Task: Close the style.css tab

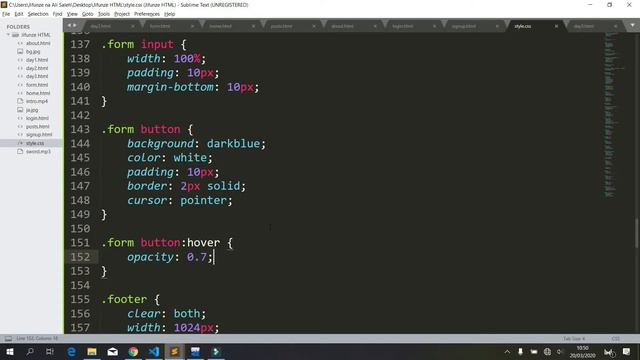Action: point(556,26)
